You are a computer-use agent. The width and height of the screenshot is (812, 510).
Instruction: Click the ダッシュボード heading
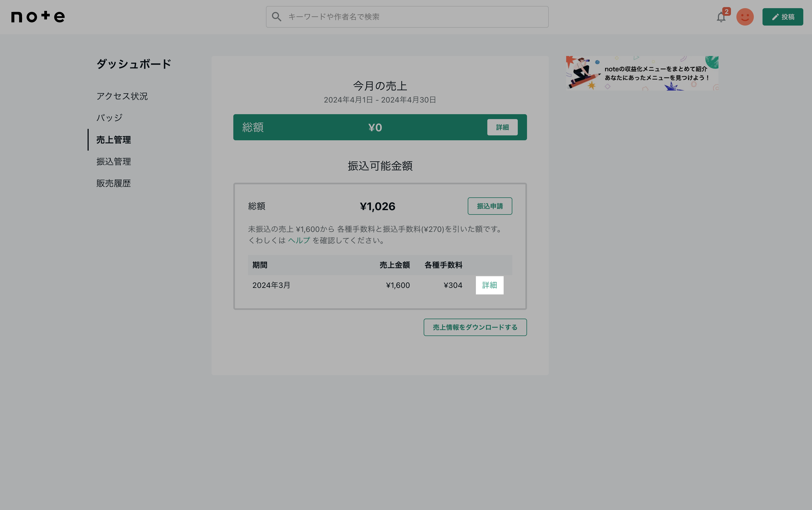[134, 64]
